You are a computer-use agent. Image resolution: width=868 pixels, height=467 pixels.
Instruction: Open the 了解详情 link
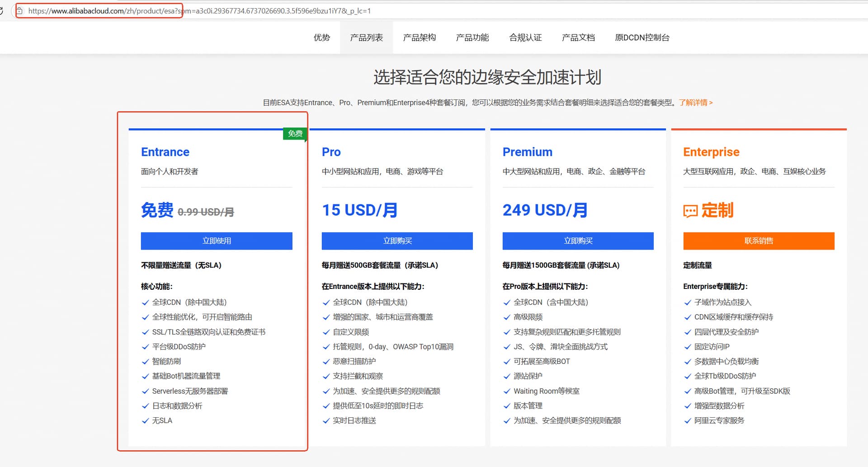695,103
